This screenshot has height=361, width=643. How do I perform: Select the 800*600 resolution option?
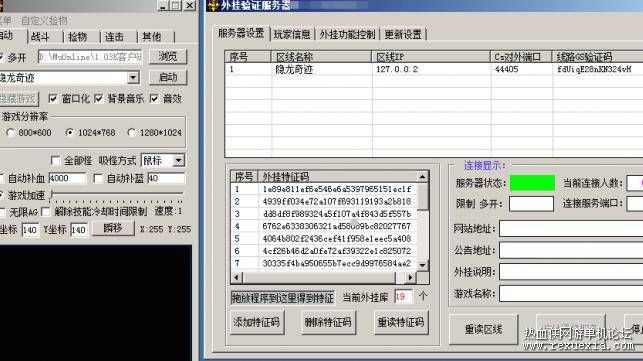coord(11,133)
